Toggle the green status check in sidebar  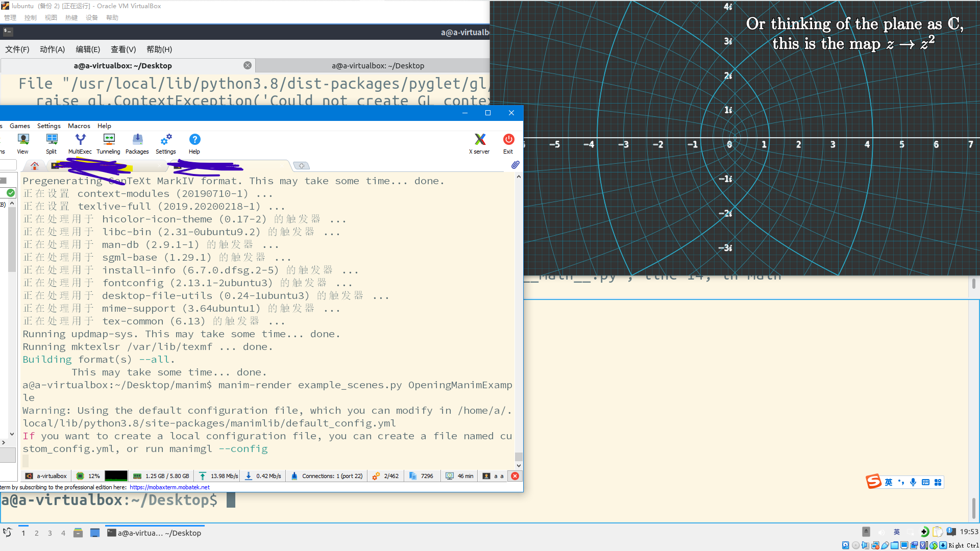pos(11,193)
